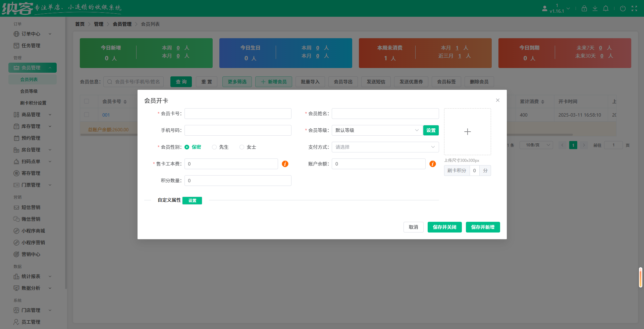The image size is (644, 329).
Task: Open the 10条/页 page size dropdown
Action: click(x=536, y=145)
